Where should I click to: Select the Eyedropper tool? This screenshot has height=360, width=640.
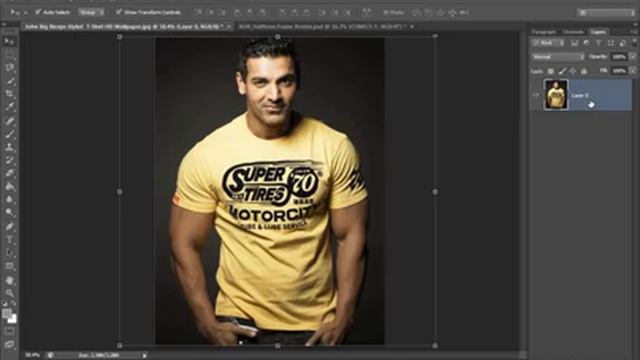click(9, 107)
